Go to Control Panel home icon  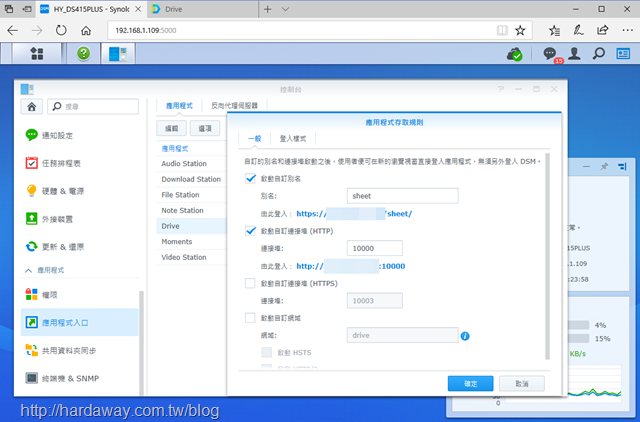31,107
